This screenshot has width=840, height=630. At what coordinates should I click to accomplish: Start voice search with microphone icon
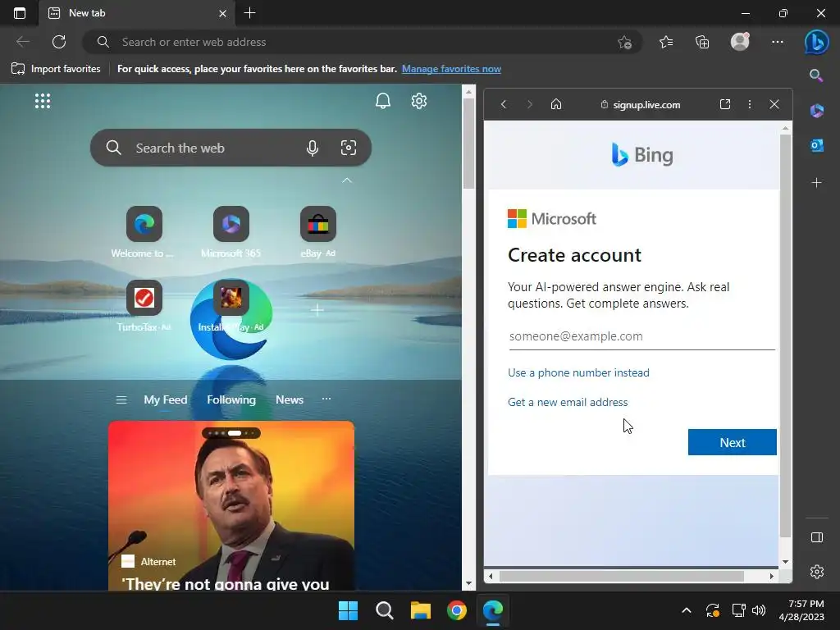pyautogui.click(x=313, y=148)
